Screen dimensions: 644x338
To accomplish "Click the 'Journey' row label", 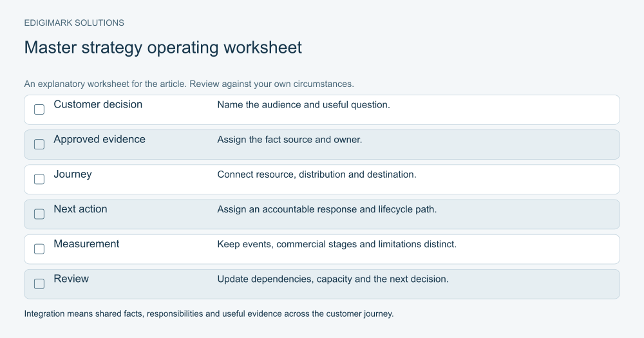I will pyautogui.click(x=73, y=174).
